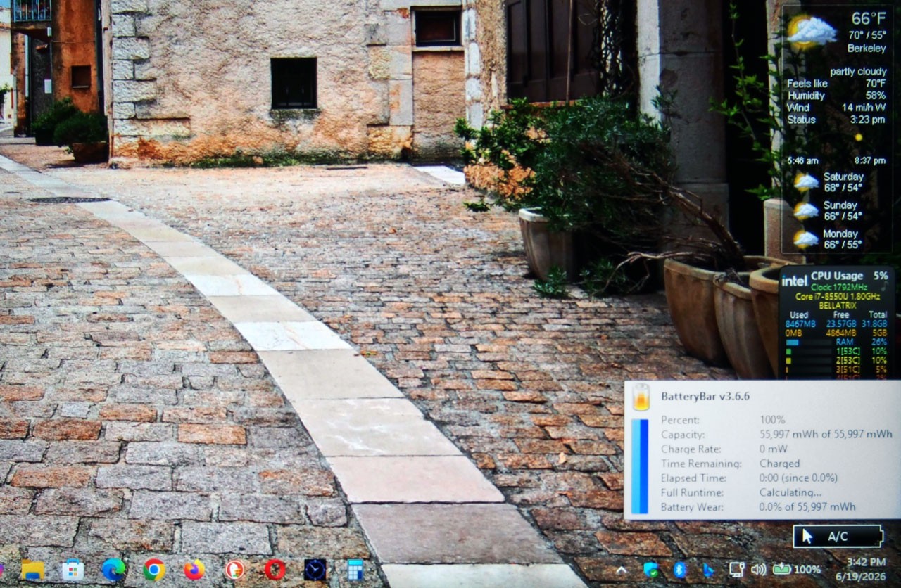This screenshot has width=901, height=588.
Task: Click the Berkeley location label
Action: coord(867,49)
